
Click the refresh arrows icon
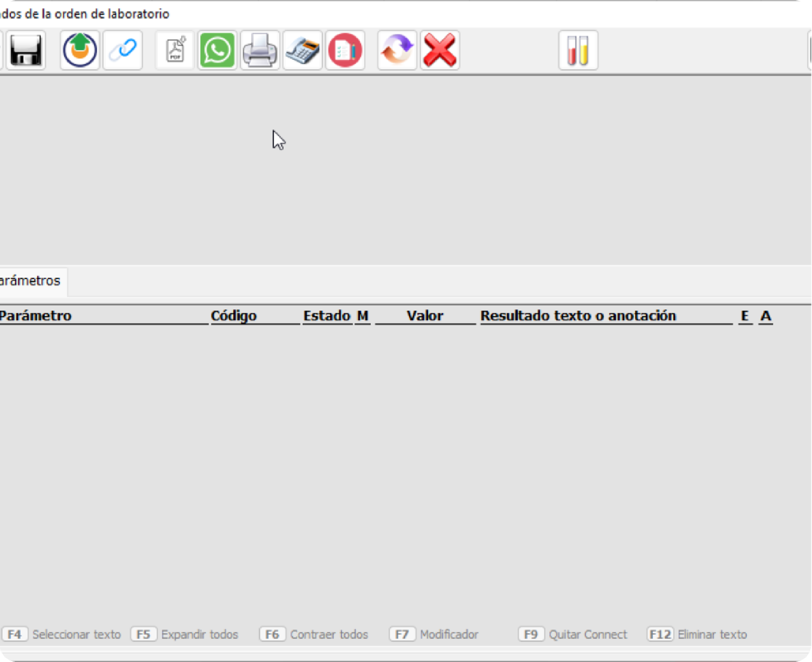pos(397,50)
